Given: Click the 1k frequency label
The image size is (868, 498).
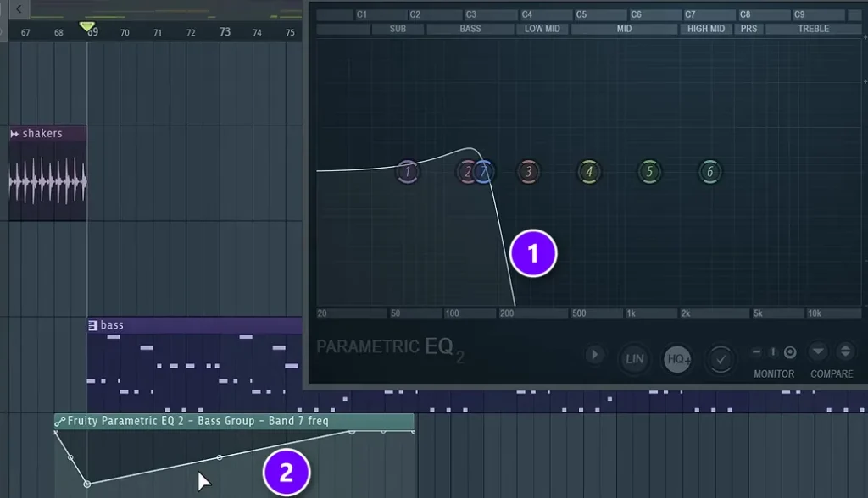Looking at the screenshot, I should pos(631,313).
